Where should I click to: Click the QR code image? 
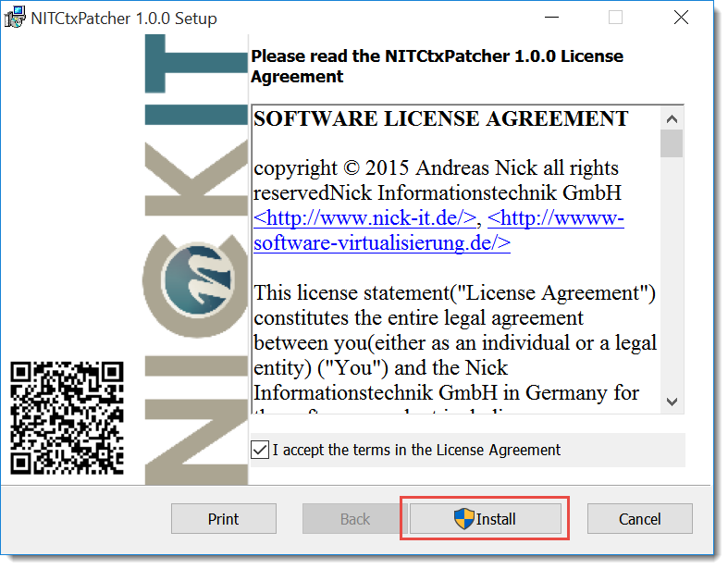pos(67,417)
